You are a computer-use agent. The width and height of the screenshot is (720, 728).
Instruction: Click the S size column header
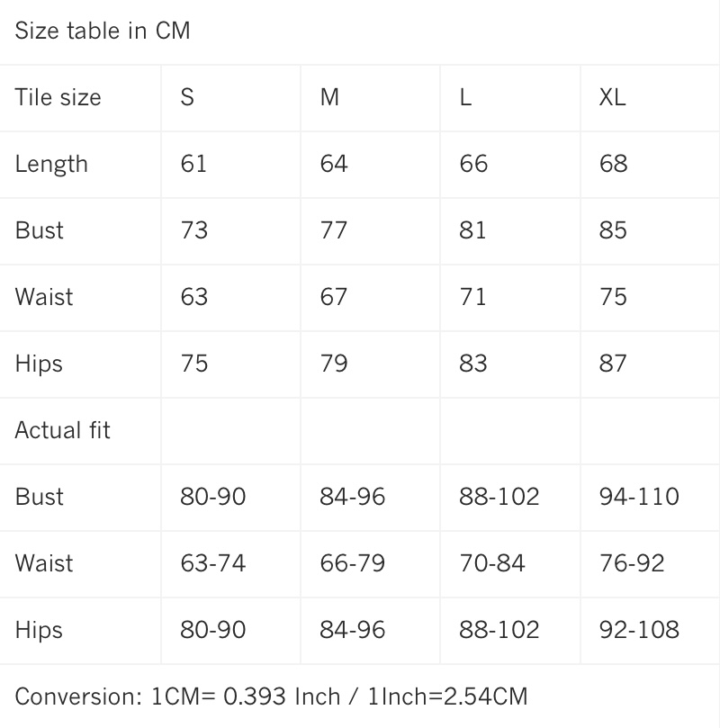coord(187,97)
